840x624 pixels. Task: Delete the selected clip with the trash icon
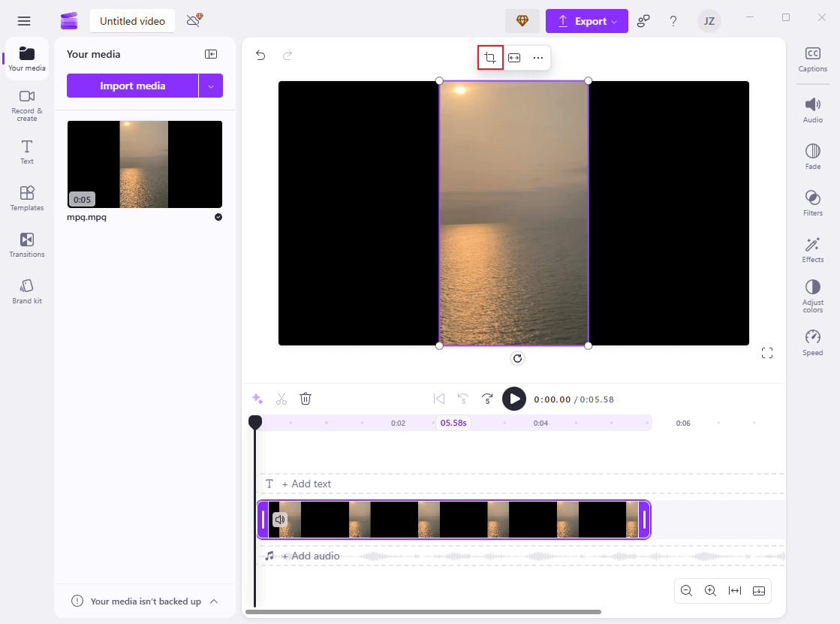(305, 399)
